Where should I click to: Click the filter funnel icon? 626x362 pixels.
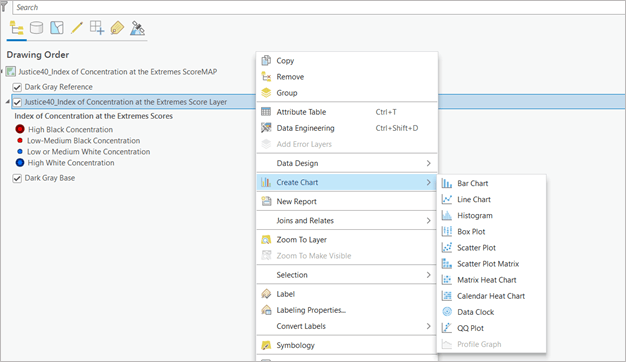(x=4, y=7)
